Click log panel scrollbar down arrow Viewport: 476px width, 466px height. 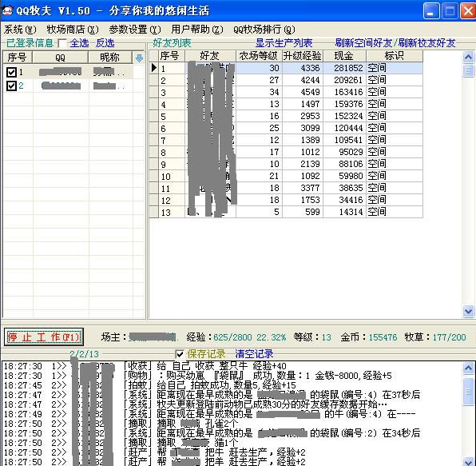tap(468, 462)
